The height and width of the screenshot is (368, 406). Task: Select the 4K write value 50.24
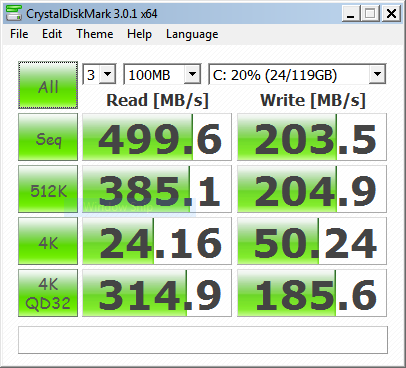tap(312, 241)
